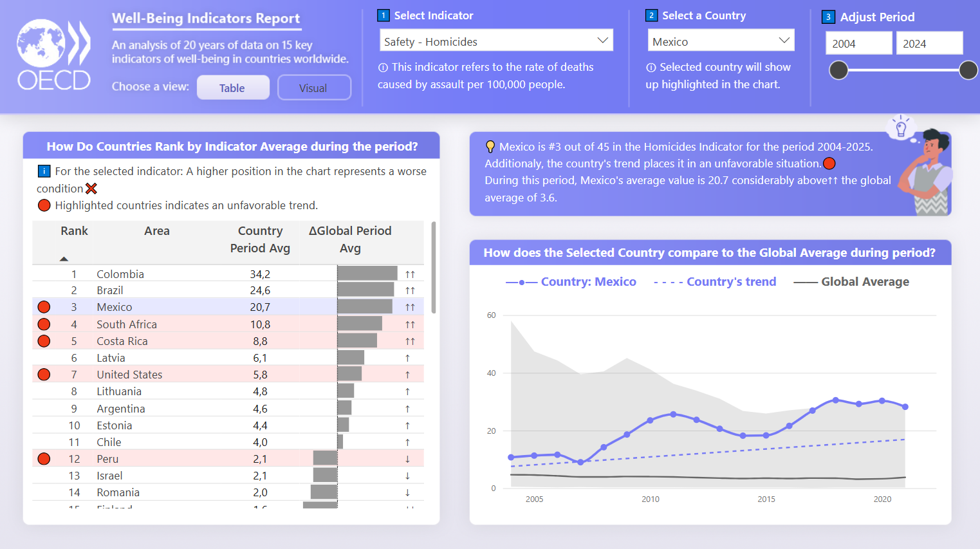Click the 2024 end year field
This screenshot has height=549, width=980.
click(929, 43)
